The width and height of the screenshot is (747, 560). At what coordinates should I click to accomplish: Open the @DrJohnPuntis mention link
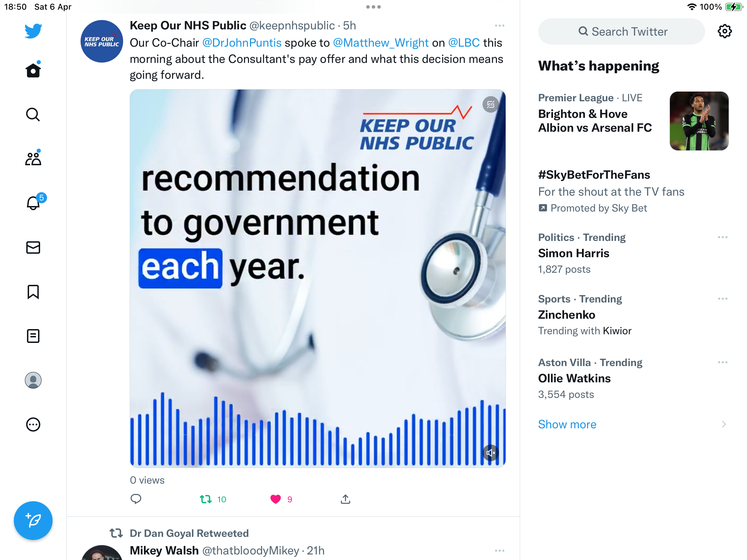pyautogui.click(x=242, y=43)
